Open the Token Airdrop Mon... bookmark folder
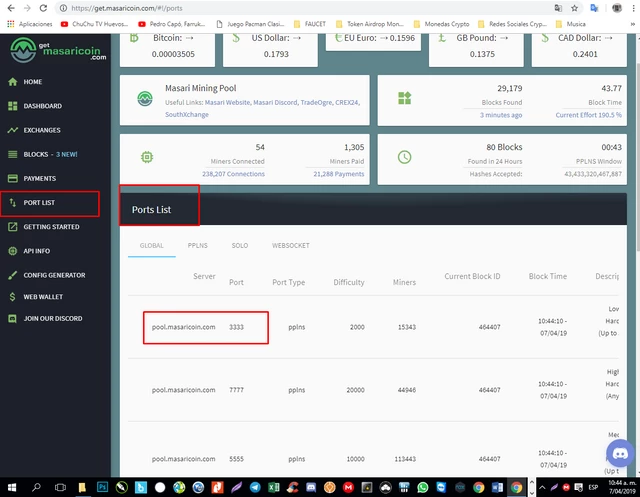The height and width of the screenshot is (497, 640). pyautogui.click(x=369, y=24)
